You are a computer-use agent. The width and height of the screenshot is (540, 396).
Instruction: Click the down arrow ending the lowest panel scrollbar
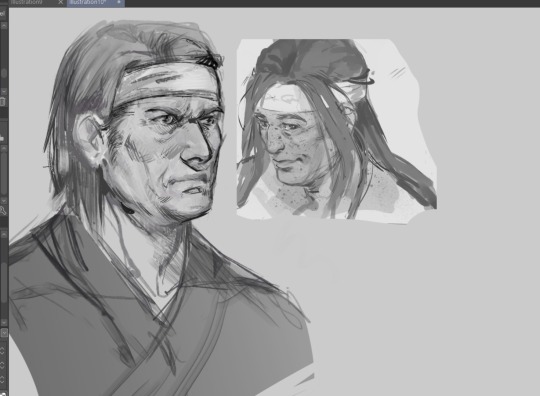(x=4, y=322)
